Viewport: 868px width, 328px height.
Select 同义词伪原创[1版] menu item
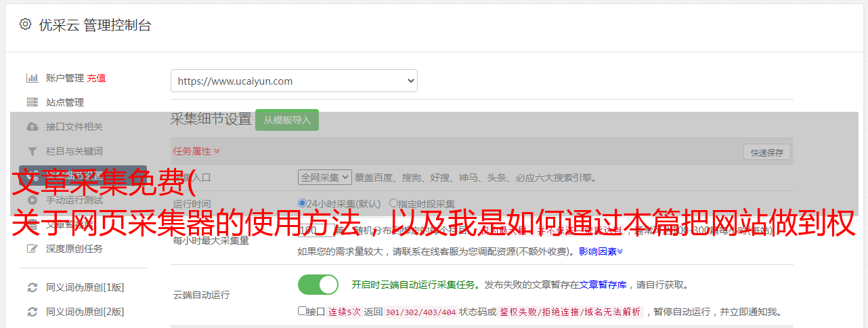85,287
